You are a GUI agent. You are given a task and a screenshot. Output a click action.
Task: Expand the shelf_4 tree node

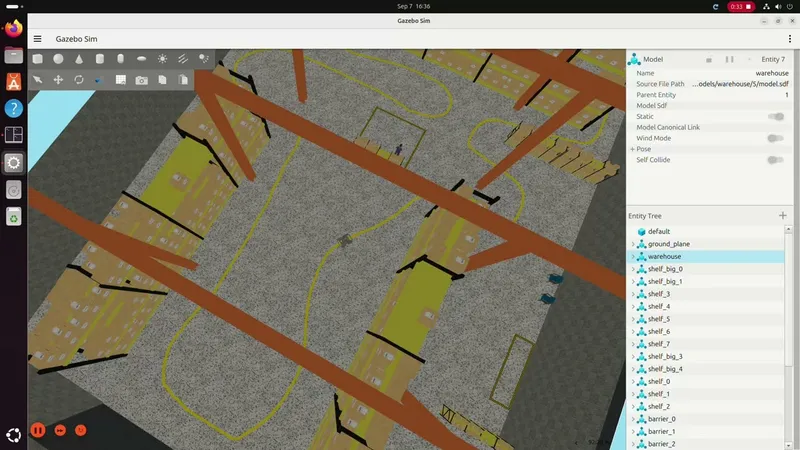[633, 307]
